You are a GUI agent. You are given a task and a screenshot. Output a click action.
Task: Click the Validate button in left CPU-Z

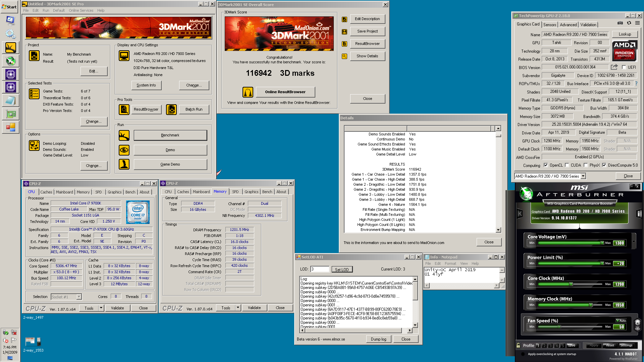117,308
